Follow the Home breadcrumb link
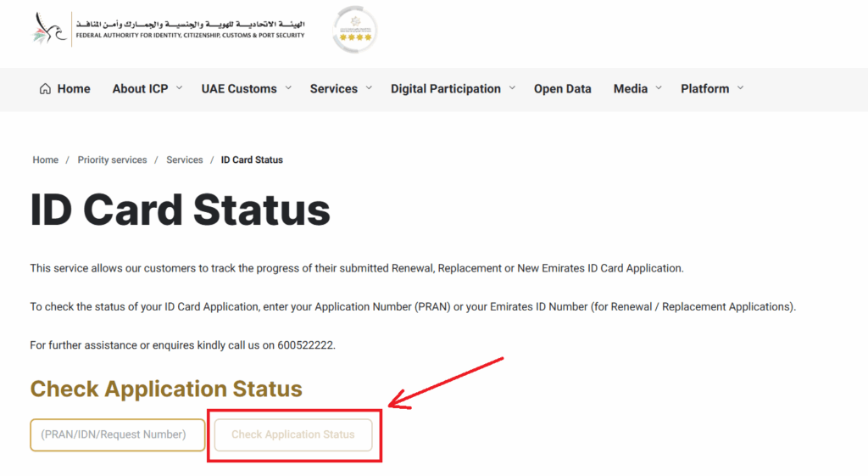The image size is (868, 476). coord(46,160)
